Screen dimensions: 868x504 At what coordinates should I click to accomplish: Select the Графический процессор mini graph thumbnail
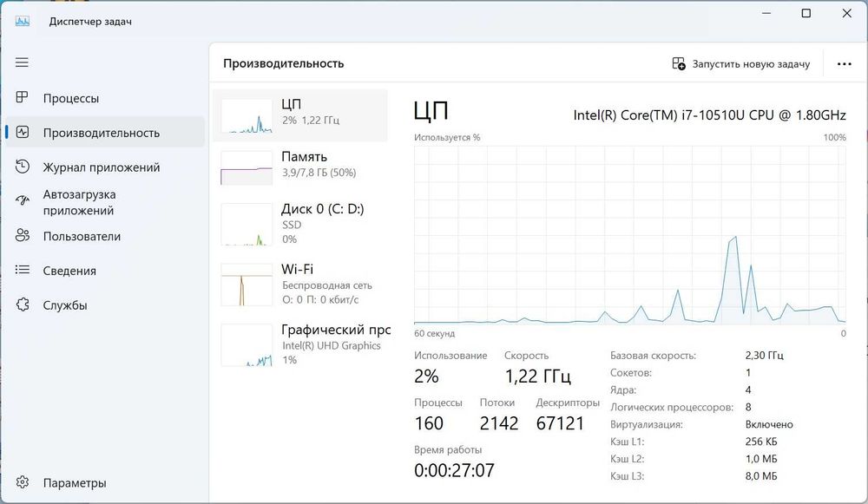point(247,345)
